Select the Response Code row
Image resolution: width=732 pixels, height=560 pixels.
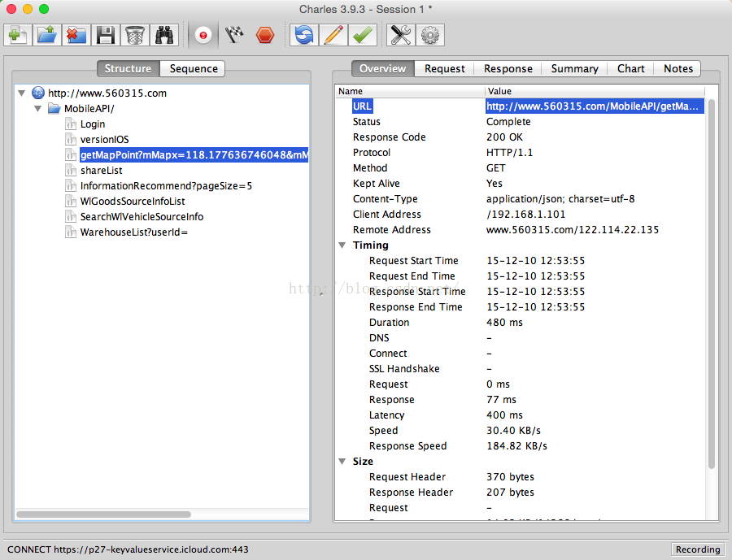[521, 137]
